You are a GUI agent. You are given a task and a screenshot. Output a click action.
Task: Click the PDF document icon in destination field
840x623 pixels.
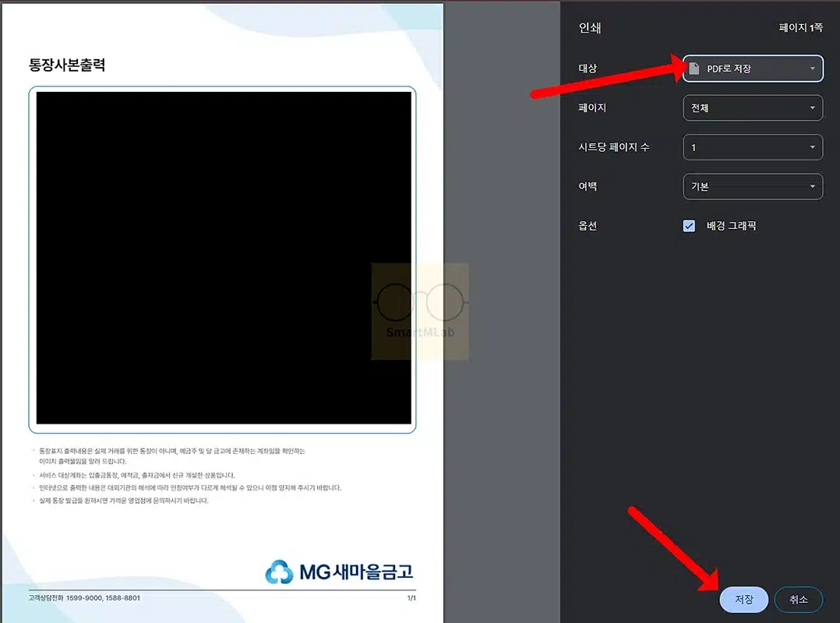click(694, 69)
